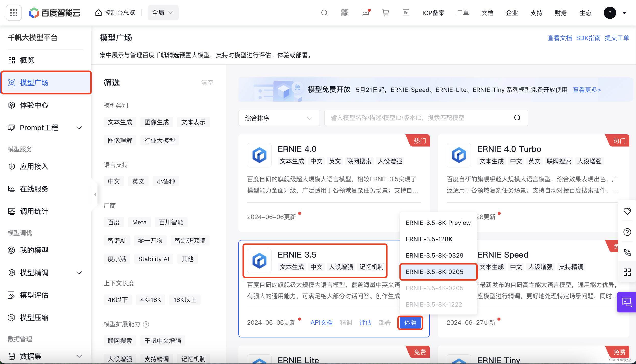Open 体验中心 in the sidebar
636x364 pixels.
[x=34, y=105]
